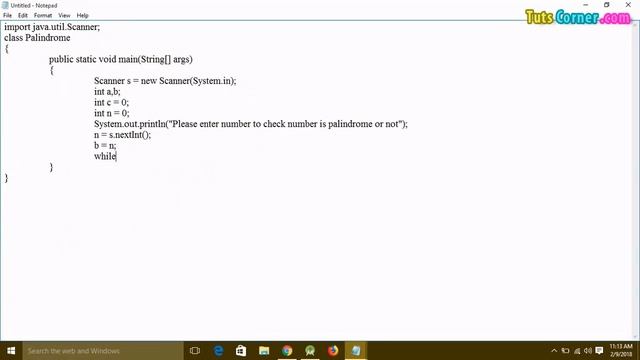640x360 pixels.
Task: Open File Explorer from the taskbar
Action: (x=264, y=351)
